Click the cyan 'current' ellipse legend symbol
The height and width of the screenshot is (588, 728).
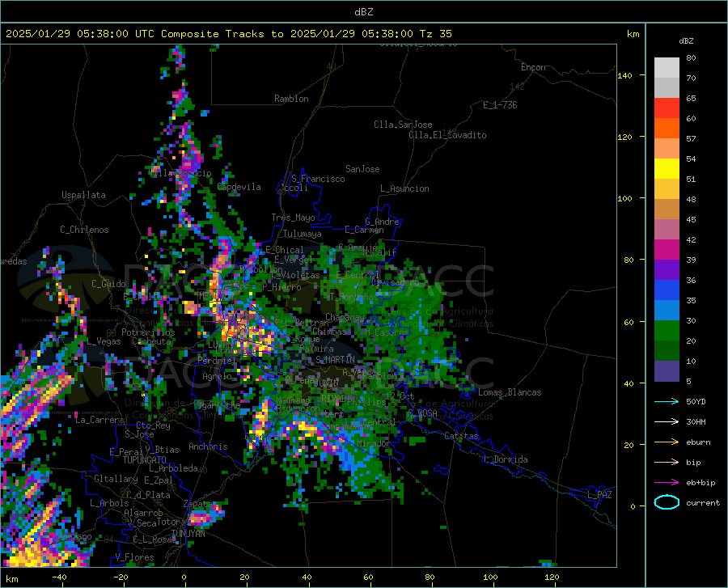point(667,502)
